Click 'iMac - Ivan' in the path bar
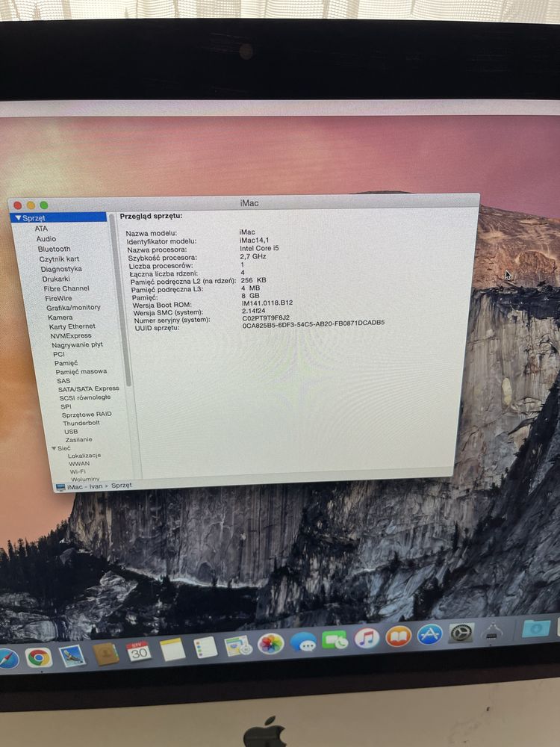560x747 pixels. [x=85, y=487]
